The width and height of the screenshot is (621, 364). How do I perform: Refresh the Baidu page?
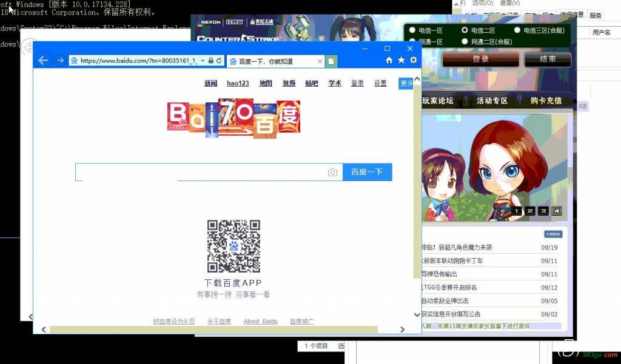[x=218, y=61]
